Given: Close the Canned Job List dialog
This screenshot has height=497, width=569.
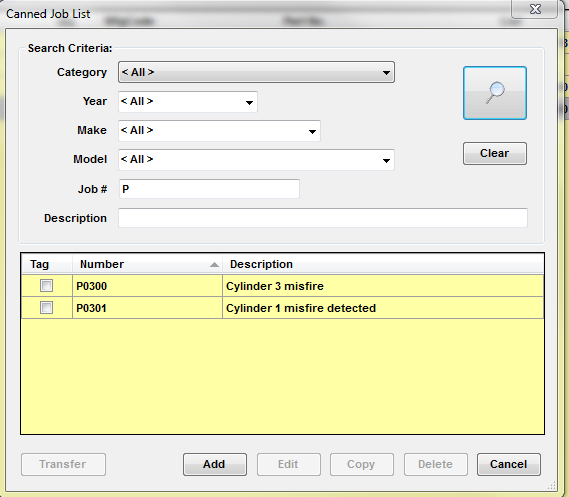Looking at the screenshot, I should pos(535,9).
